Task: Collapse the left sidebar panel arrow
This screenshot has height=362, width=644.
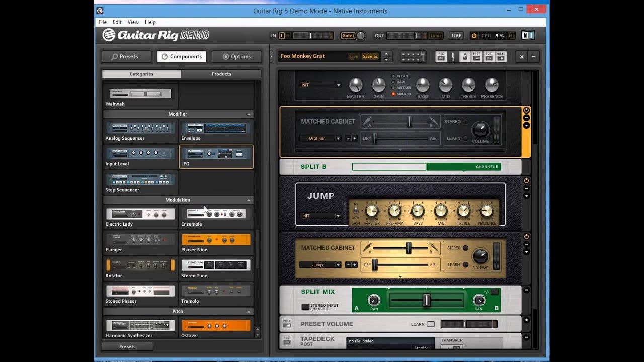Action: click(x=271, y=56)
